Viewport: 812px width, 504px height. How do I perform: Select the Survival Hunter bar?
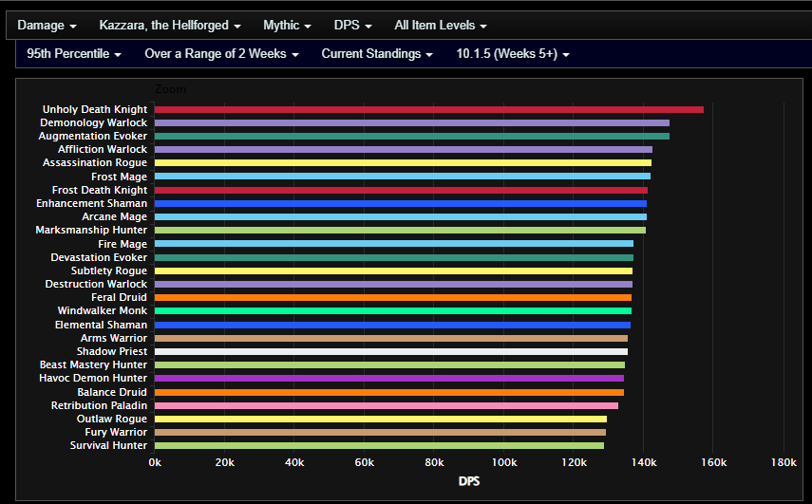pos(379,445)
